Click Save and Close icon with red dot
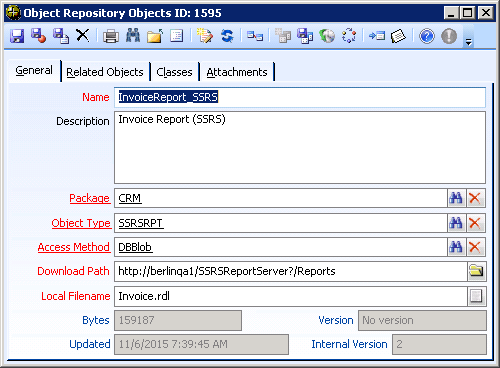Viewport: 500px width, 368px height. pos(38,36)
